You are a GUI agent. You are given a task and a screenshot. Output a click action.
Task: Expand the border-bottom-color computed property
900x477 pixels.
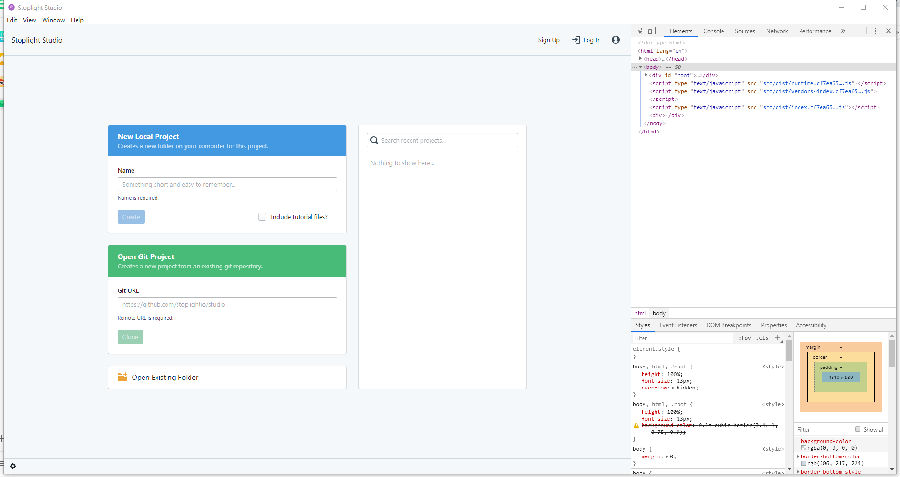798,456
